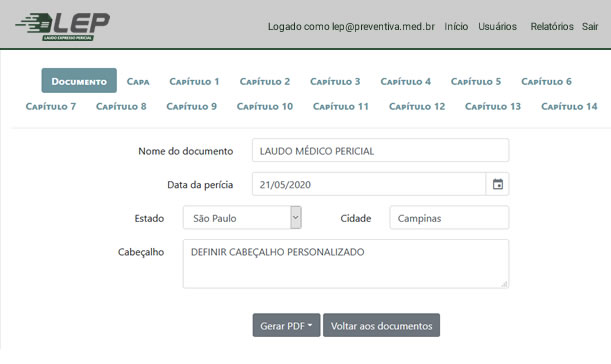This screenshot has width=611, height=364.
Task: Open Relatórios in the top navigation
Action: 552,27
